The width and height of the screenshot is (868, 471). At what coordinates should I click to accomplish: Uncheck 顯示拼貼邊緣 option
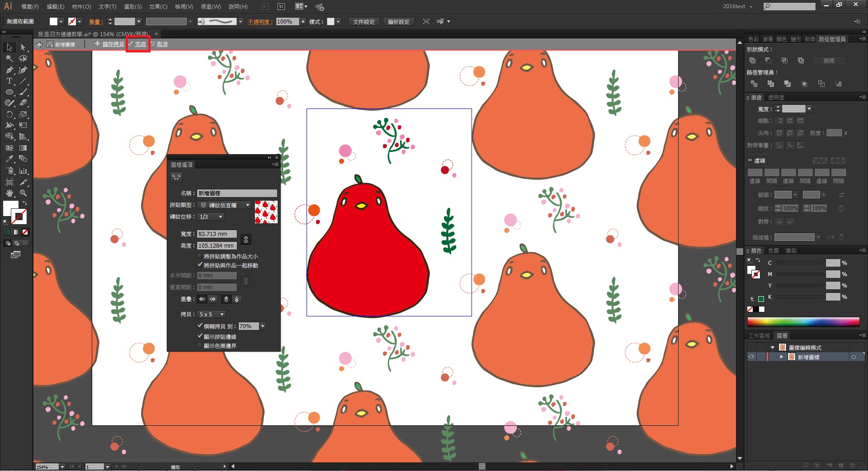(199, 336)
